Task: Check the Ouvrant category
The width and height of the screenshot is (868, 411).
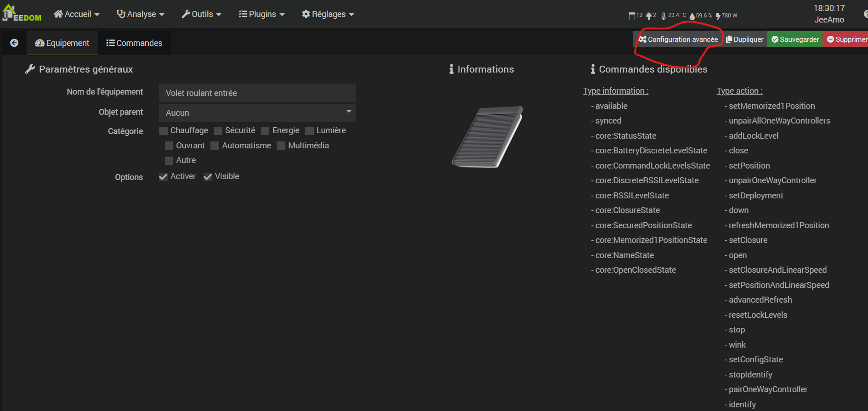Action: click(x=169, y=146)
